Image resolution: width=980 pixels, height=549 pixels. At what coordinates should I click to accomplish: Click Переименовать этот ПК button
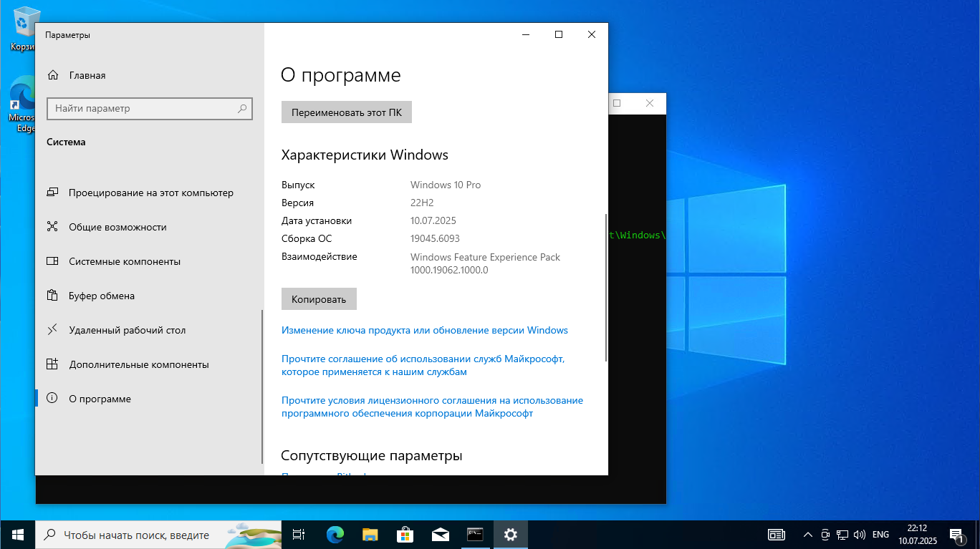[x=347, y=112]
